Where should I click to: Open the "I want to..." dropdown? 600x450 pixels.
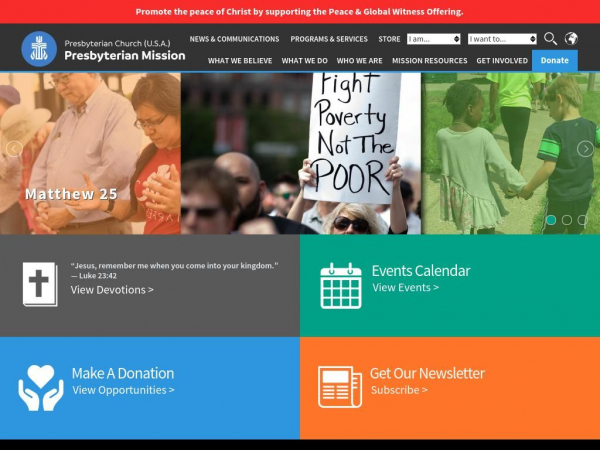click(502, 39)
